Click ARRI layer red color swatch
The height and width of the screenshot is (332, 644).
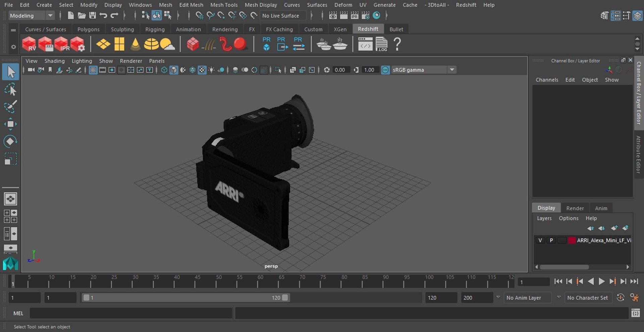click(572, 240)
